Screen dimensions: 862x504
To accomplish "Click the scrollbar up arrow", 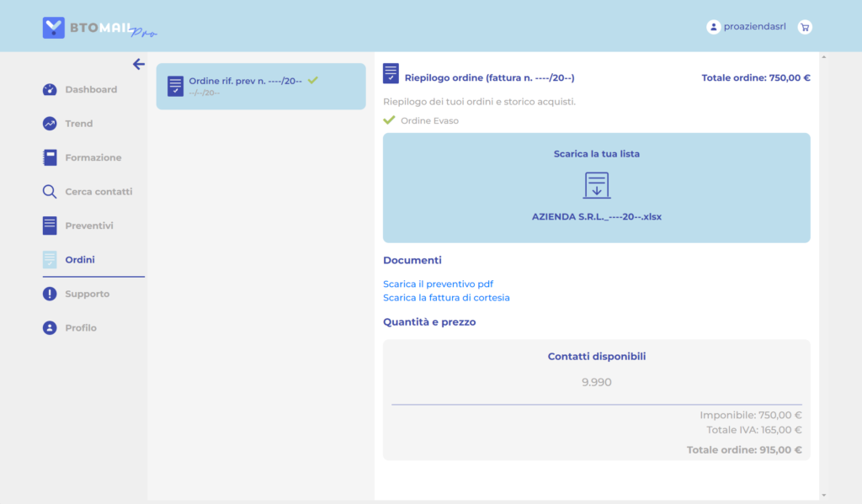I will coord(823,57).
